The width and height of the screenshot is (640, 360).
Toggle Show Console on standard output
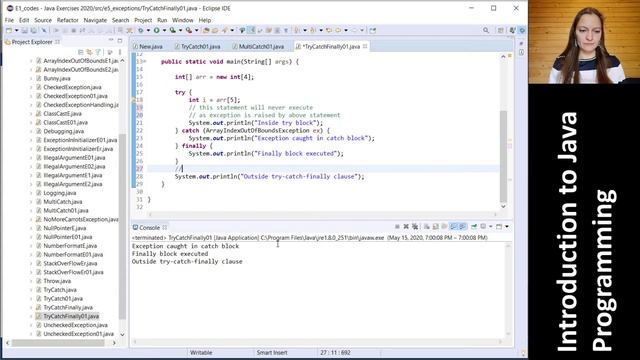point(453,227)
